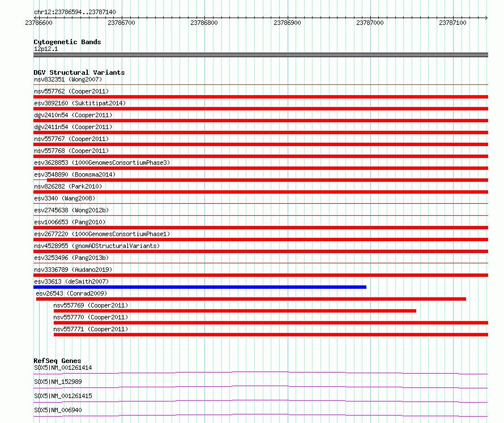Select esv2745638 (Wong2012b) label

click(71, 210)
